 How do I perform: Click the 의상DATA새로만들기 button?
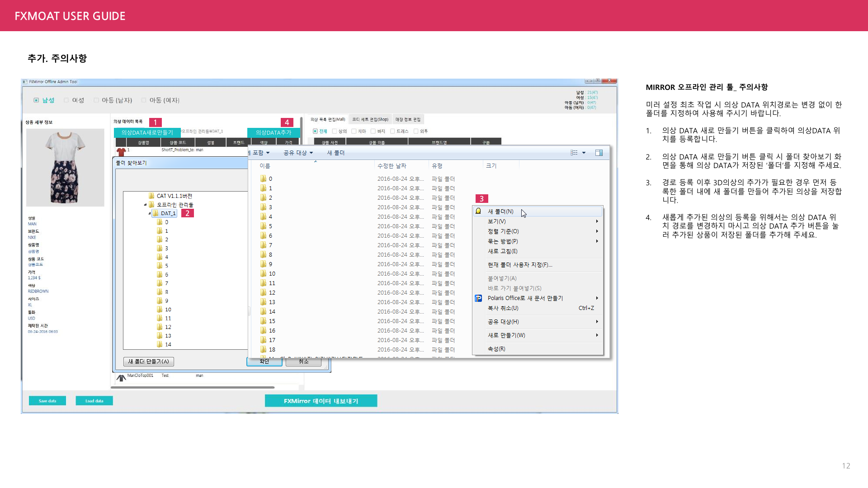(x=147, y=132)
